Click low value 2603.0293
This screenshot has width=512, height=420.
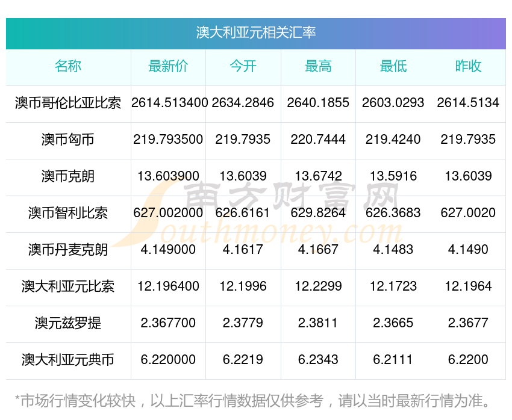[393, 103]
